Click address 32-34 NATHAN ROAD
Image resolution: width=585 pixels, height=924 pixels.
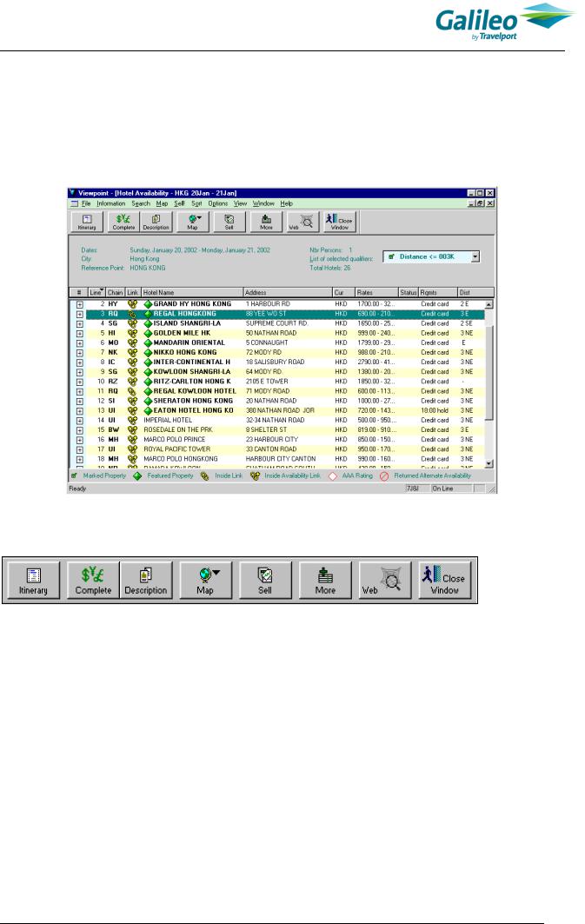[276, 420]
